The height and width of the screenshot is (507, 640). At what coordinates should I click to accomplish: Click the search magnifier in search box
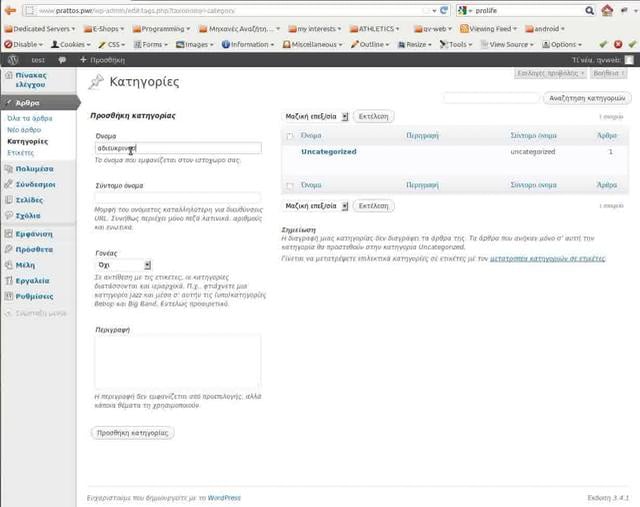[589, 11]
